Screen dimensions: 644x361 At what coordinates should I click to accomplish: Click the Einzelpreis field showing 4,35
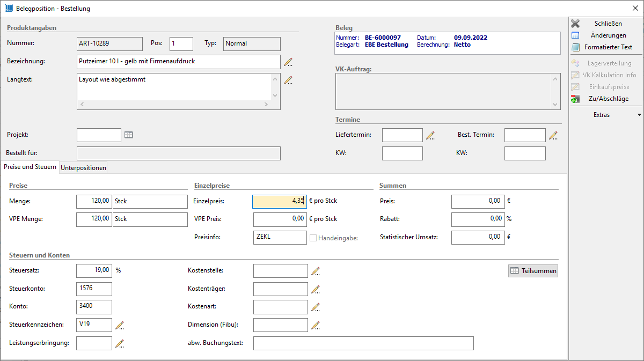(x=280, y=202)
